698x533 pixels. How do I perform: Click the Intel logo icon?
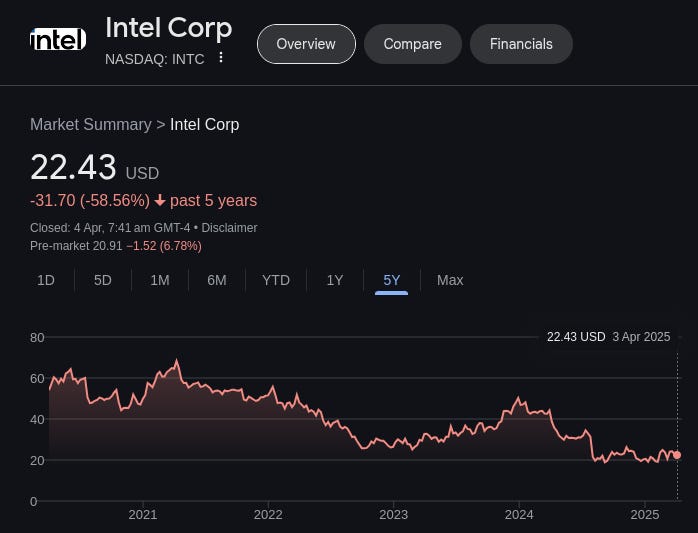pos(58,39)
